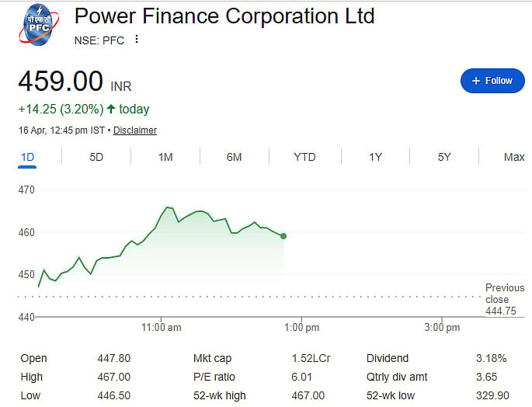Image resolution: width=532 pixels, height=407 pixels.
Task: Click the Dividend yield 3.18% value
Action: tap(491, 358)
